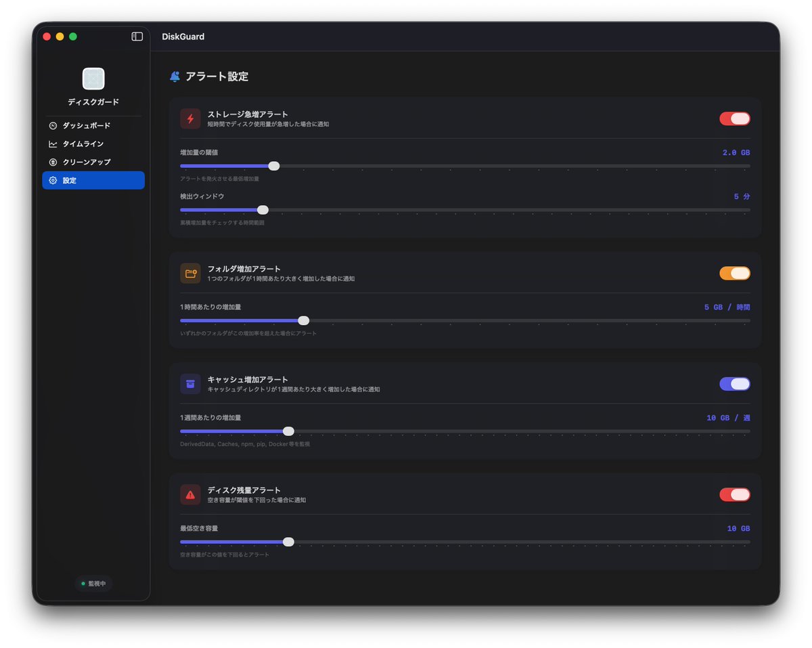812x648 pixels.
Task: Switch off the ディスク残量アラート toggle
Action: click(735, 495)
